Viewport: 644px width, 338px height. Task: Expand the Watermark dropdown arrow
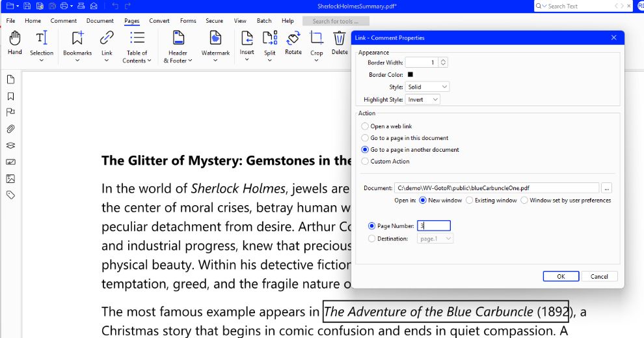pos(215,61)
